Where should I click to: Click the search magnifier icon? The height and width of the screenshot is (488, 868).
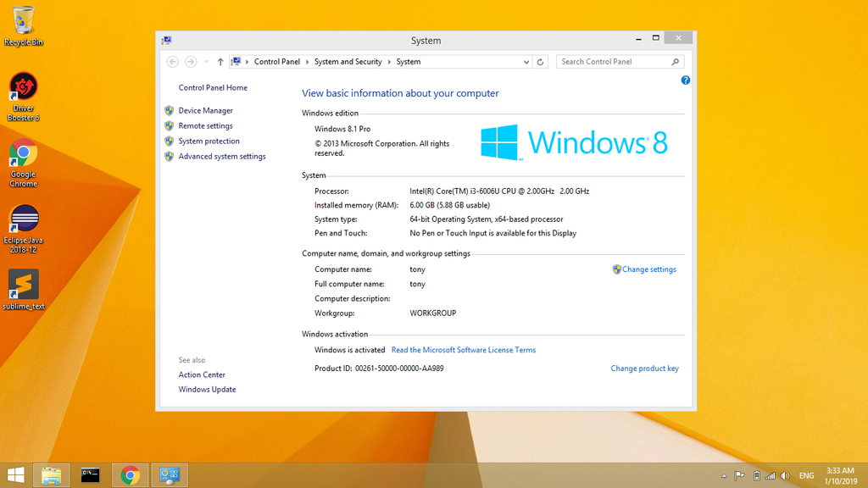click(x=676, y=62)
